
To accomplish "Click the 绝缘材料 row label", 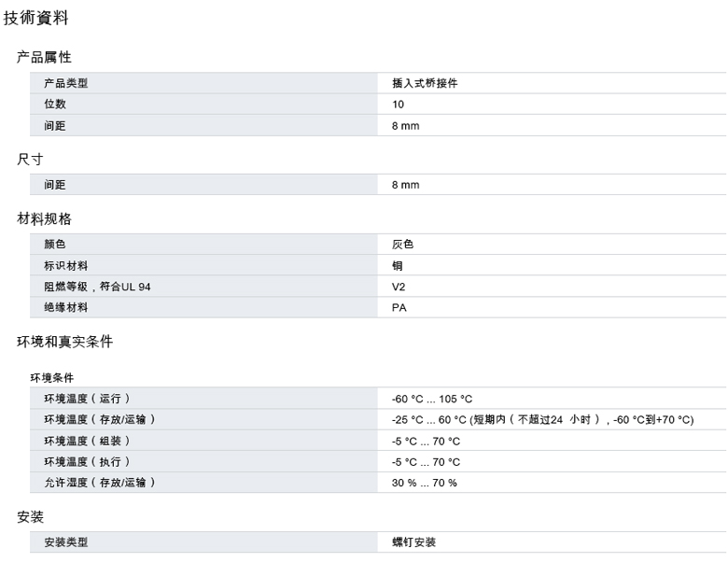I will point(65,307).
